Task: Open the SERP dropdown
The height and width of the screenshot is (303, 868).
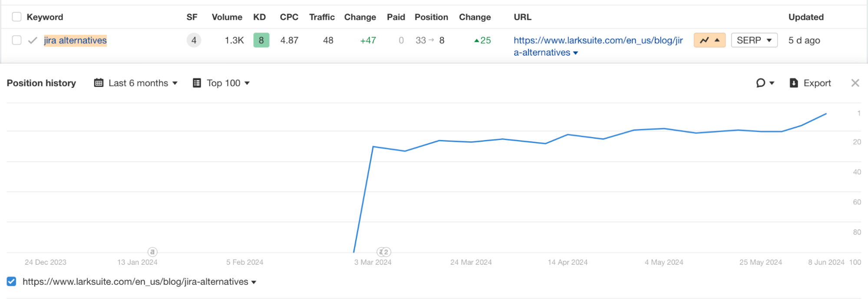Action: pos(754,40)
